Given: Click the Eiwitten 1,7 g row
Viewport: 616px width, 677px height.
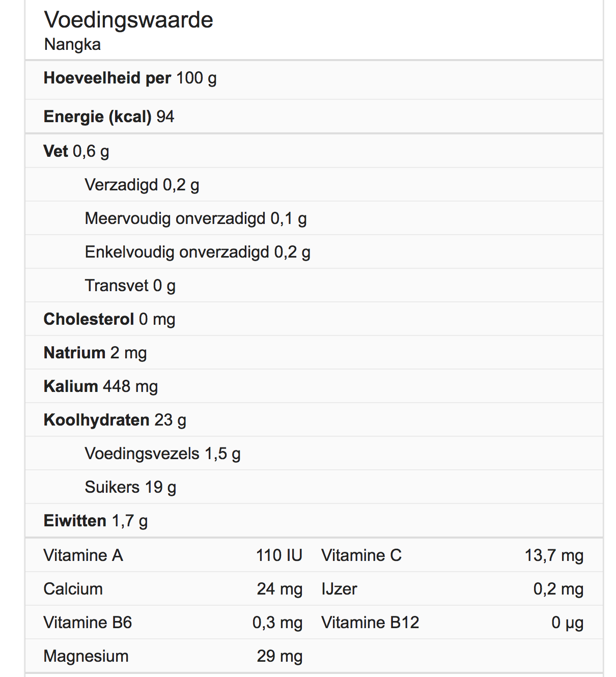Looking at the screenshot, I should pos(314,521).
